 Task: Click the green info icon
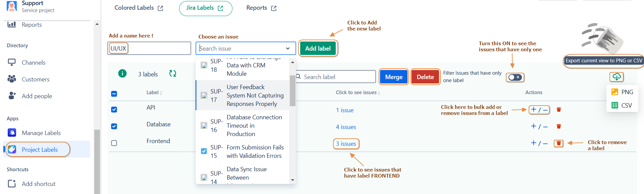[122, 73]
